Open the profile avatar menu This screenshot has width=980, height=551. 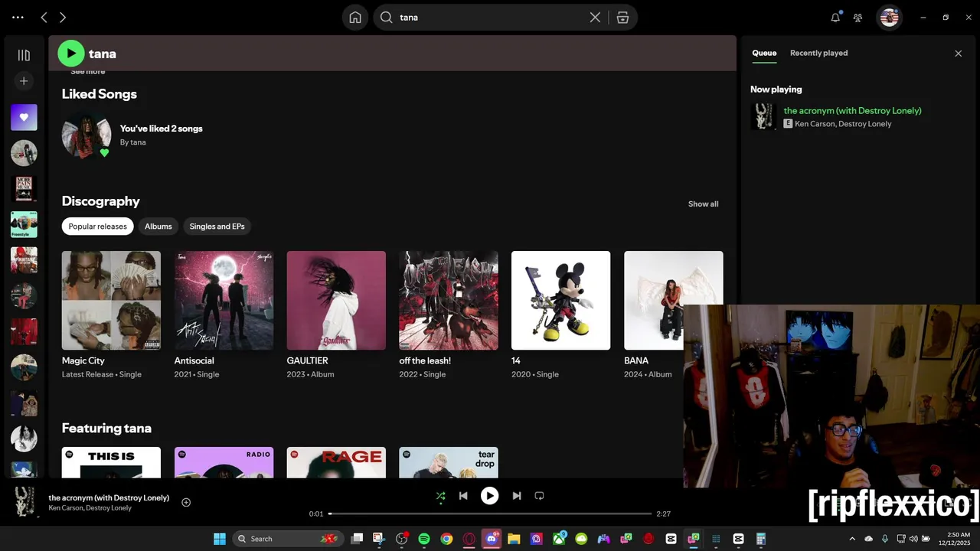click(889, 18)
